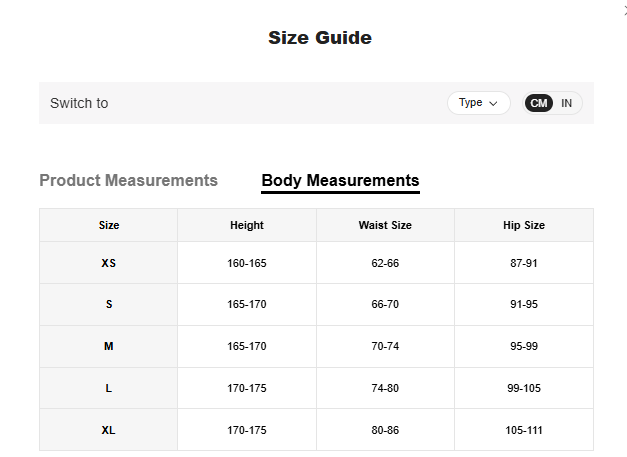Screen dimensions: 627x457
Task: Open the Type dropdown
Action: [x=478, y=103]
